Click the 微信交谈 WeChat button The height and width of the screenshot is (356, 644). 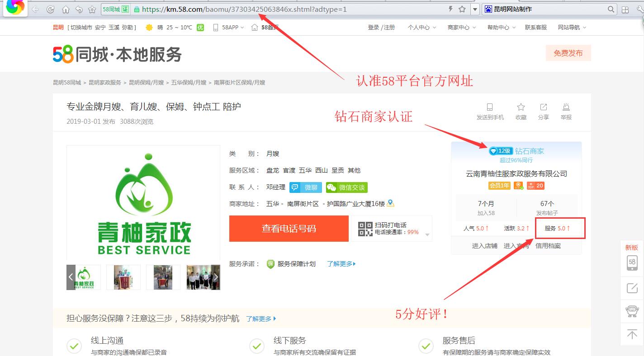[x=346, y=187]
